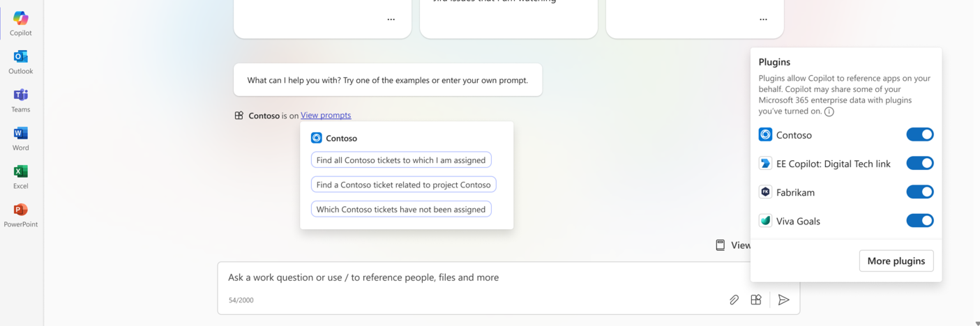Image resolution: width=980 pixels, height=326 pixels.
Task: Click the info icon in Plugins description
Action: pos(829,112)
